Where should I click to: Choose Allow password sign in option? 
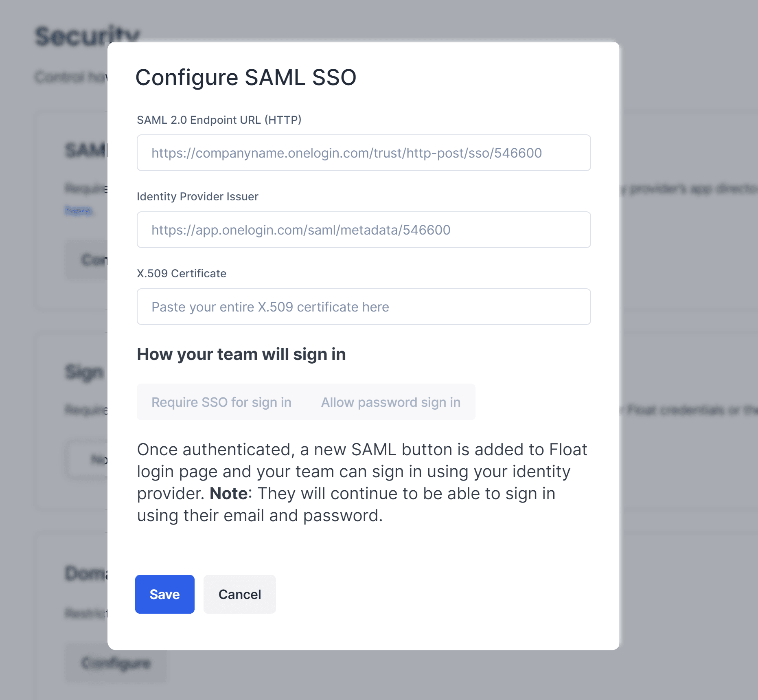click(390, 402)
